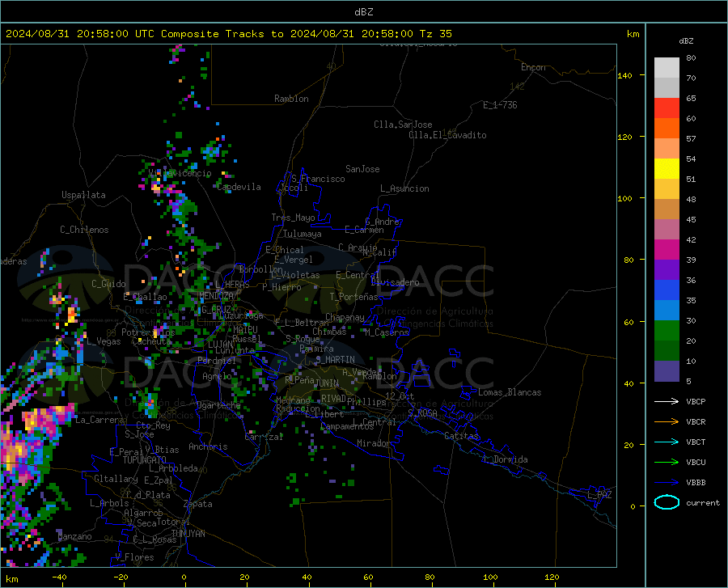Viewport: 728px width, 588px height.
Task: Click the L_Dormida place label
Action: 505,459
